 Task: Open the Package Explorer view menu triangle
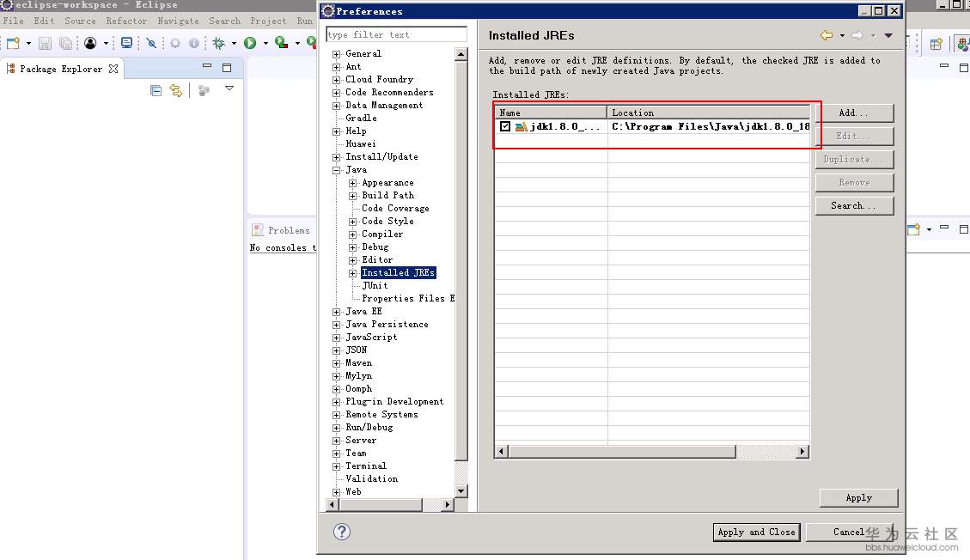(x=229, y=88)
